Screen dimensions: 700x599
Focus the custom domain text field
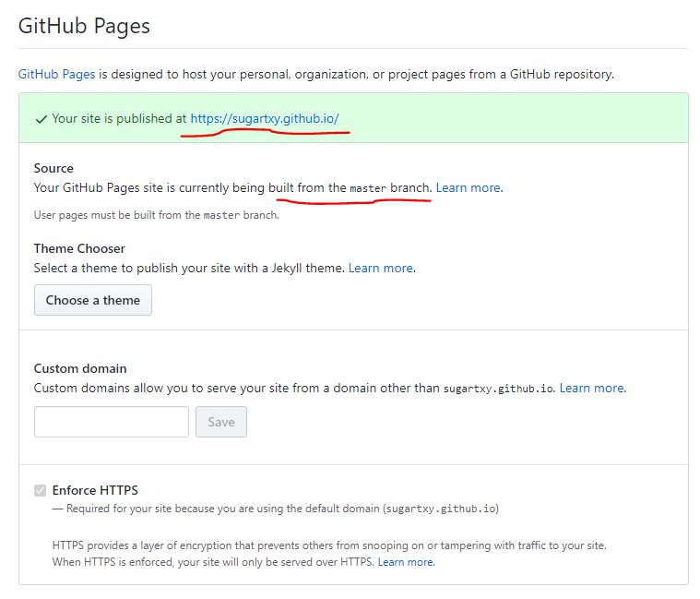(112, 422)
